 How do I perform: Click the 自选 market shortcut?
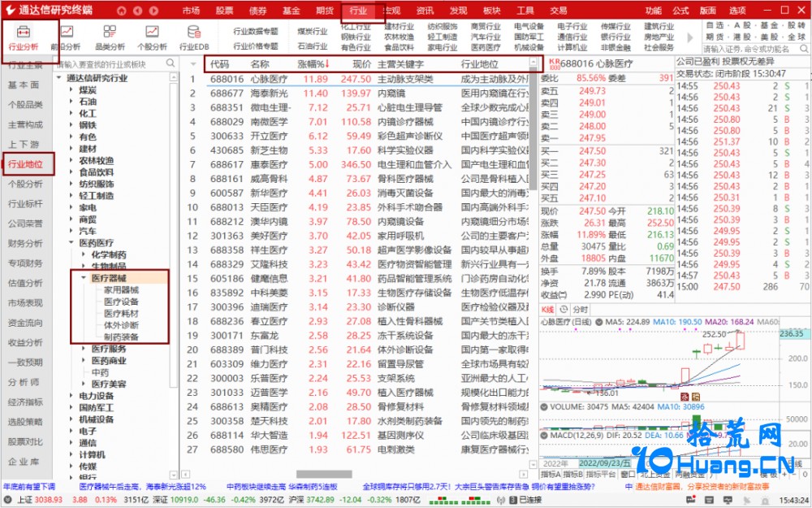pos(715,25)
